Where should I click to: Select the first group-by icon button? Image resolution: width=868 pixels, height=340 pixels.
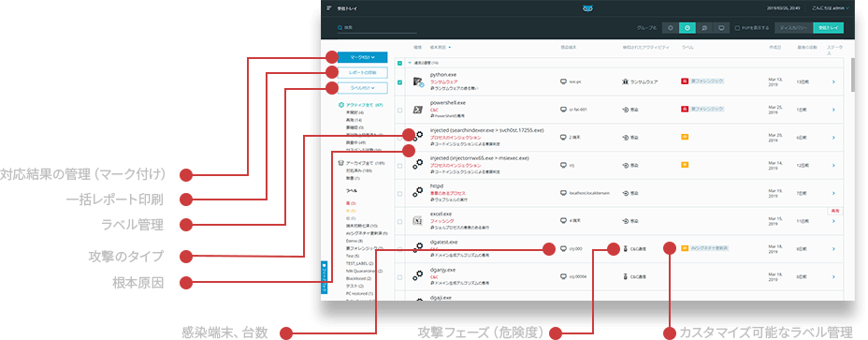click(670, 27)
